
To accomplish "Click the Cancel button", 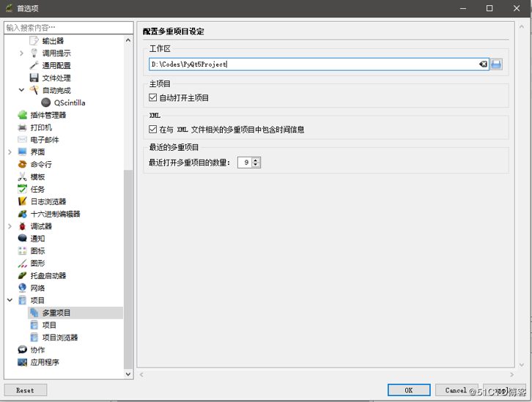I will click(457, 390).
